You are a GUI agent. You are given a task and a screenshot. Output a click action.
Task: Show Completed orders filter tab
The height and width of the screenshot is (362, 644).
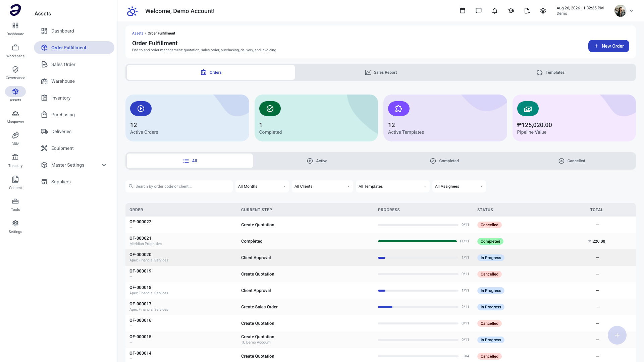point(444,161)
